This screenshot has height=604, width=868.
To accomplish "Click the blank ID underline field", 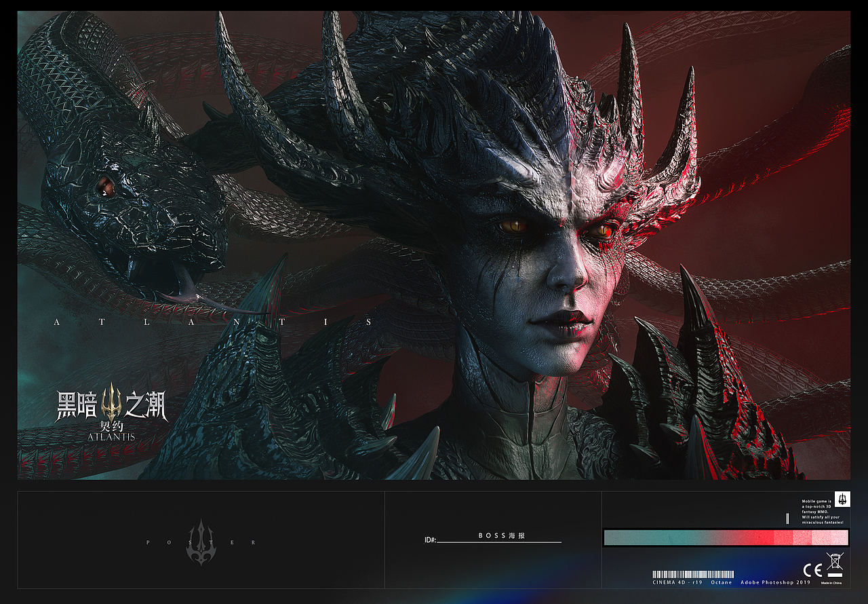I will tap(499, 542).
